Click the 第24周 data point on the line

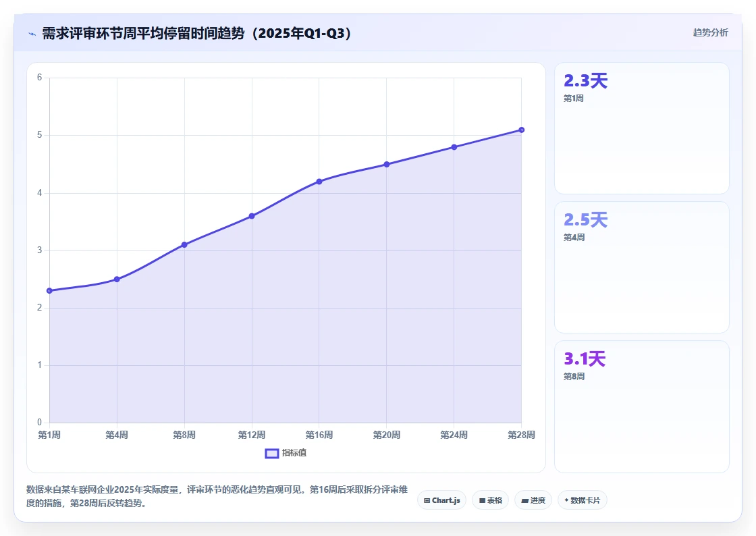pos(454,147)
